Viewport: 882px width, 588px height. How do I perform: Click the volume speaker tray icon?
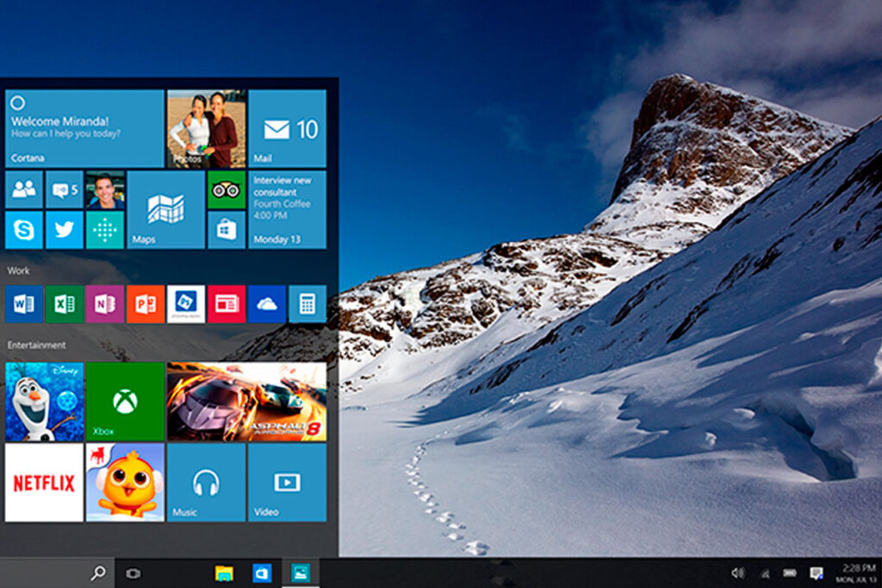click(737, 573)
